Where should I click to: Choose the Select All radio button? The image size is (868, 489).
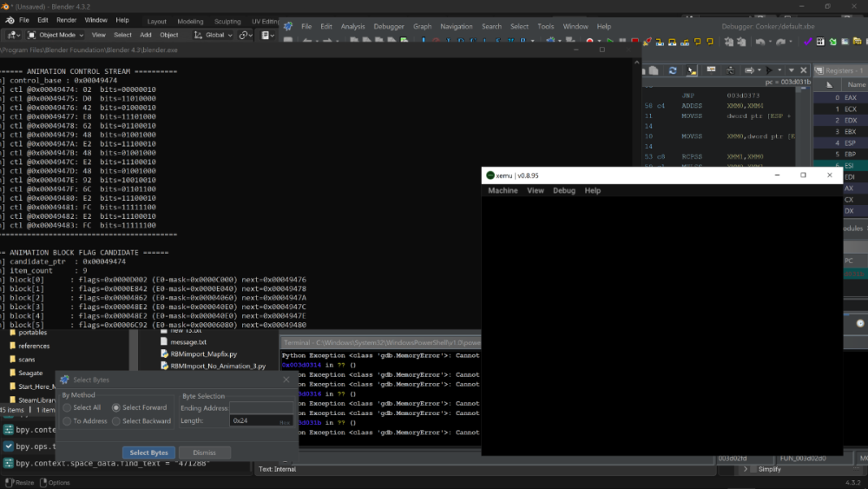point(67,407)
